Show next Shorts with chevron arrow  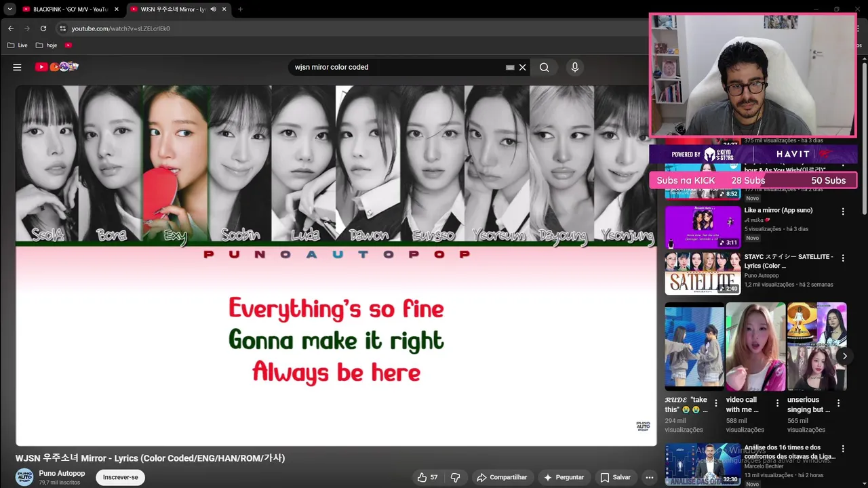pyautogui.click(x=844, y=356)
